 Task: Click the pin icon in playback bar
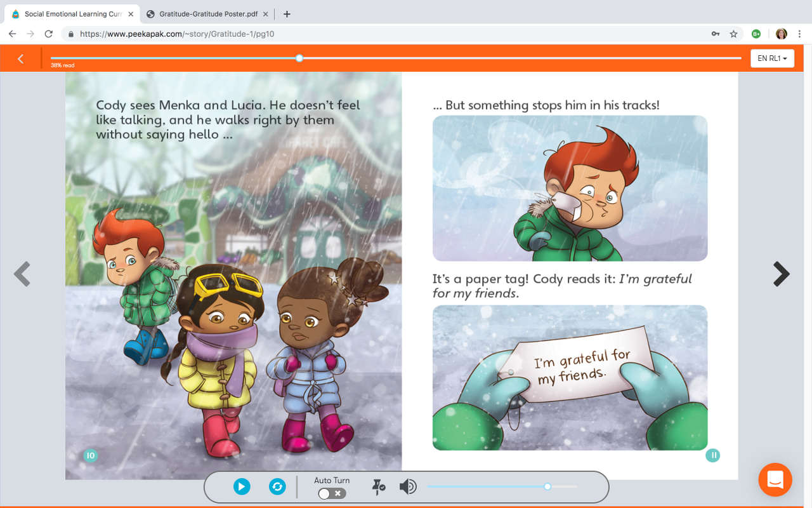[x=378, y=487]
